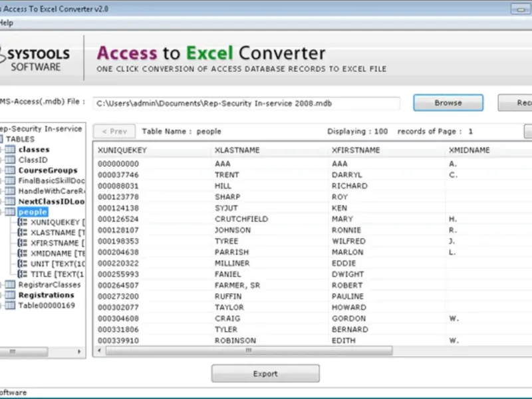Screen dimensions: 532x399
Task: Select the XMIDNAME field in tree
Action: tap(58, 253)
